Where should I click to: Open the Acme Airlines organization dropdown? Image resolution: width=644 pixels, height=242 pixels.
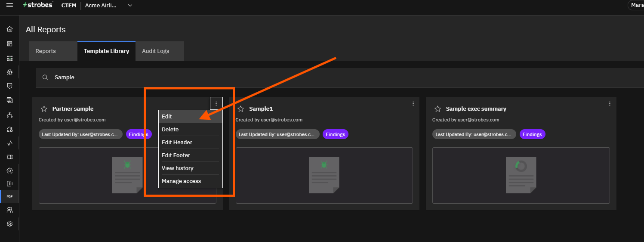coord(108,6)
